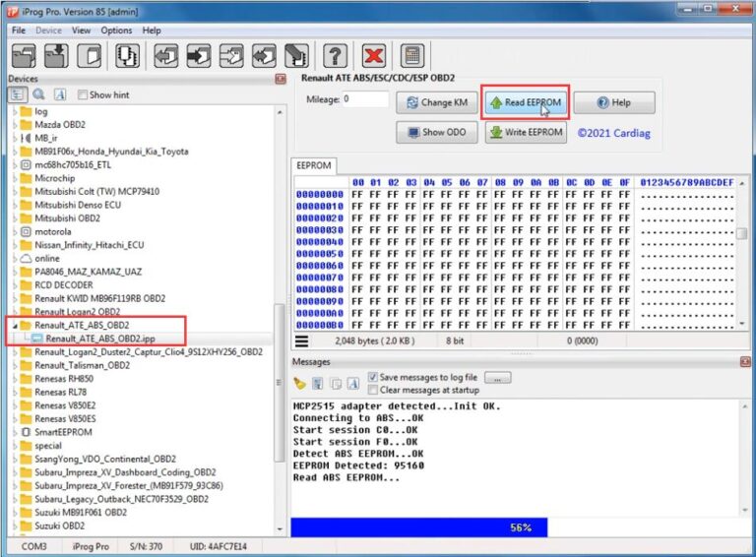Expand the Mitsubishi Denso ECU folder

pos(15,206)
